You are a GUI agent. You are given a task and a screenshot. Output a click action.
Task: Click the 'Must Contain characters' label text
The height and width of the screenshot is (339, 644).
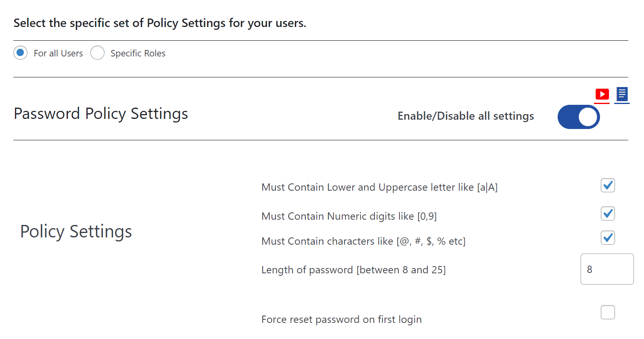[363, 241]
